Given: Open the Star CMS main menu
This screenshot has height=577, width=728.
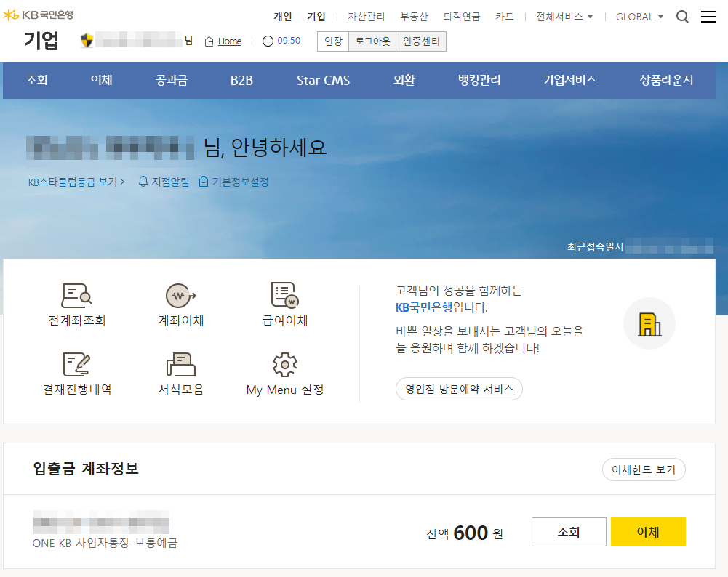Looking at the screenshot, I should click(323, 80).
